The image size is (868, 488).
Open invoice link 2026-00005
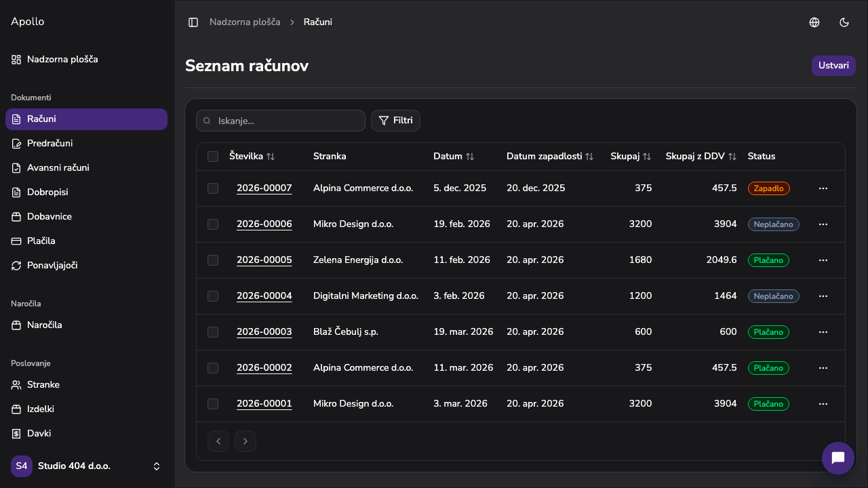(264, 260)
